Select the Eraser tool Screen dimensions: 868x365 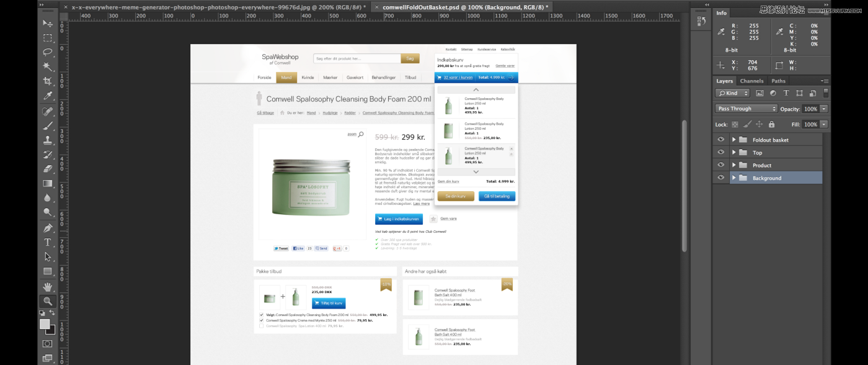click(48, 169)
